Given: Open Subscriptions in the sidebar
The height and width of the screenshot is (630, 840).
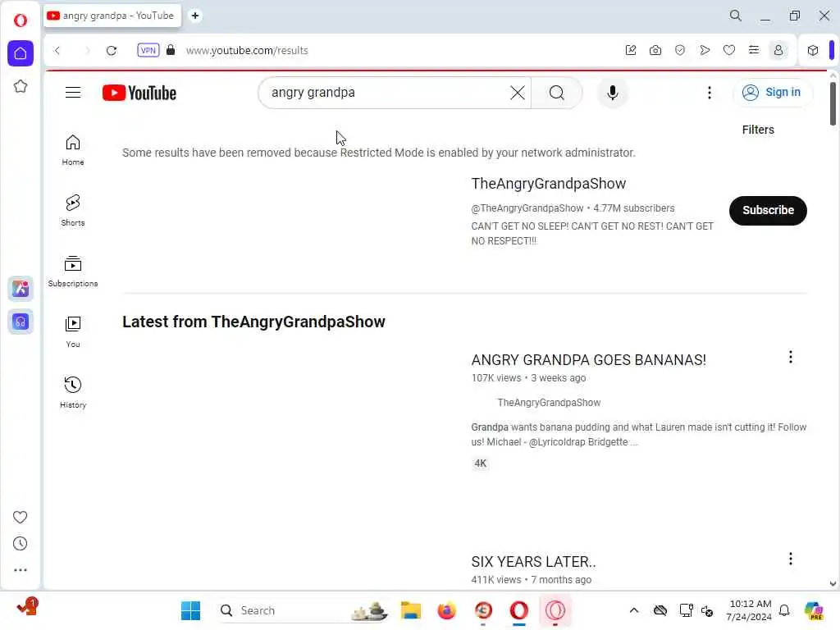Looking at the screenshot, I should 73,272.
